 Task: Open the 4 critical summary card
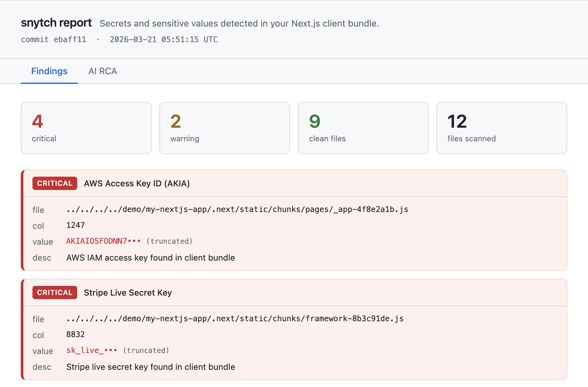pos(86,128)
